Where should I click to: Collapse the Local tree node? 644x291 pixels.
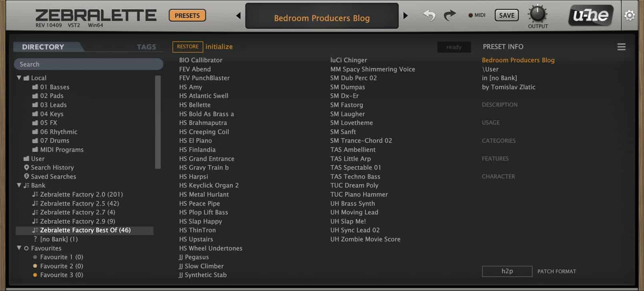[x=19, y=78]
